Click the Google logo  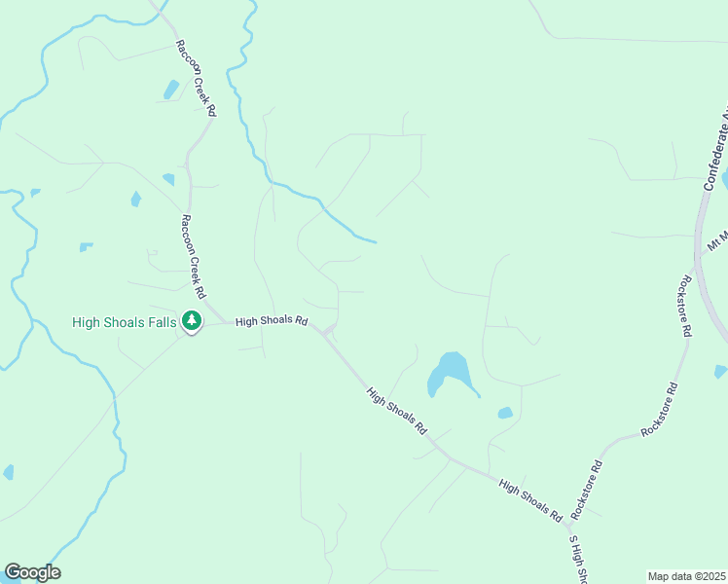point(32,572)
